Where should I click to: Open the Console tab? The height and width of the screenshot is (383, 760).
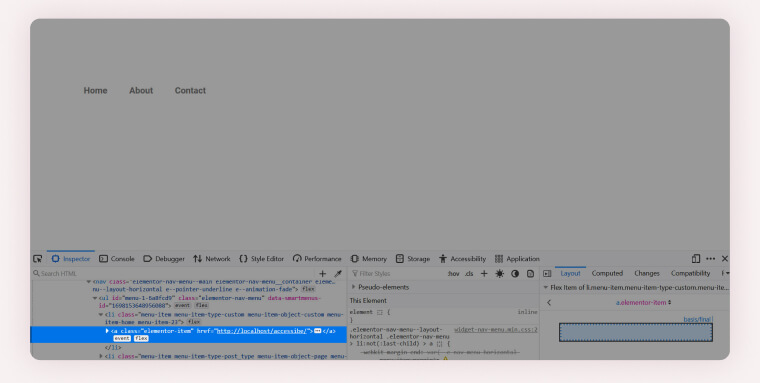coord(117,258)
